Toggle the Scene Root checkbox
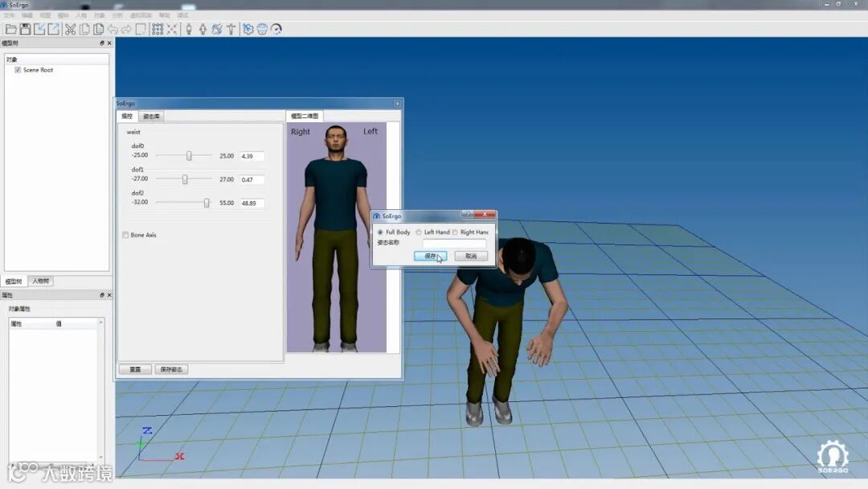Image resolution: width=868 pixels, height=489 pixels. [18, 70]
